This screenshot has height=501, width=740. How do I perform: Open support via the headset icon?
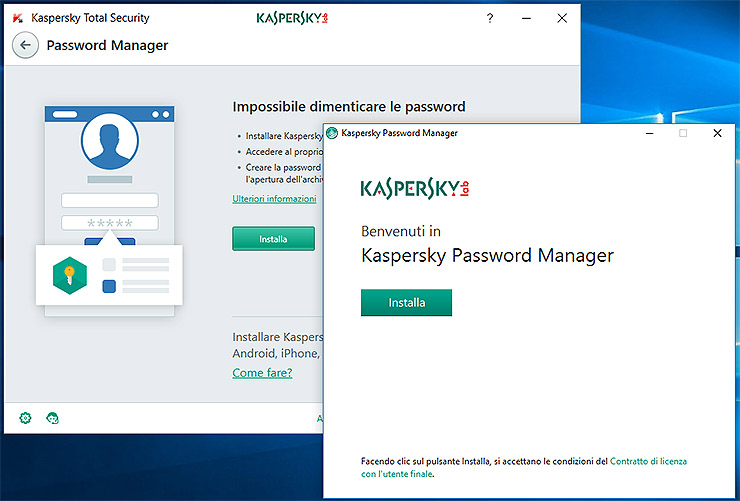click(x=53, y=417)
